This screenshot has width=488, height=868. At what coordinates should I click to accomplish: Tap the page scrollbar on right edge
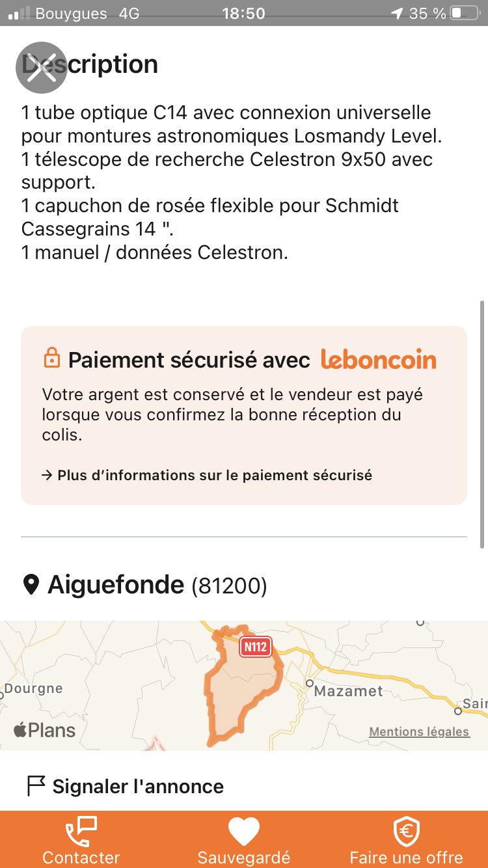(482, 423)
